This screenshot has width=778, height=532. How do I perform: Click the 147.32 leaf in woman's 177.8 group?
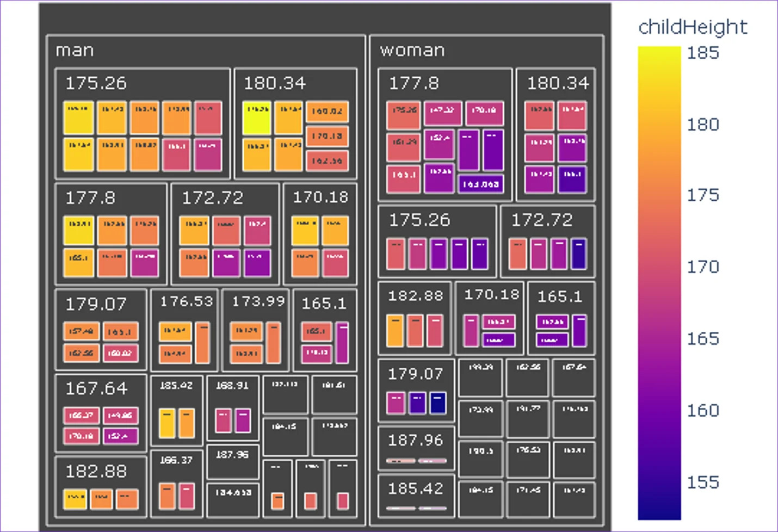443,113
